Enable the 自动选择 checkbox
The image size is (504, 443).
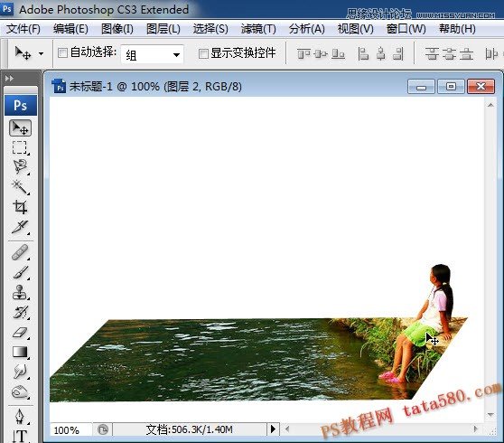tap(62, 52)
